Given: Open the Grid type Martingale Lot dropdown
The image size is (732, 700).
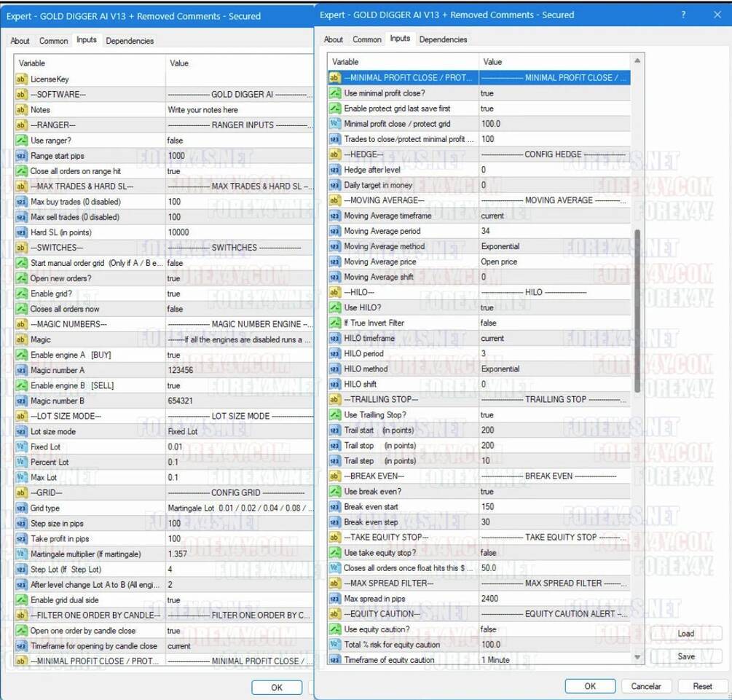Looking at the screenshot, I should (239, 508).
